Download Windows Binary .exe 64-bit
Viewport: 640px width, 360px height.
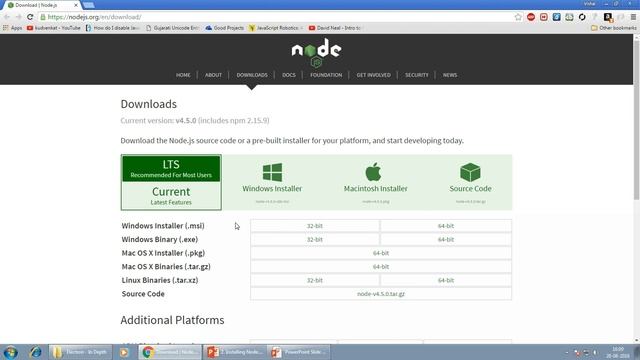coord(446,240)
